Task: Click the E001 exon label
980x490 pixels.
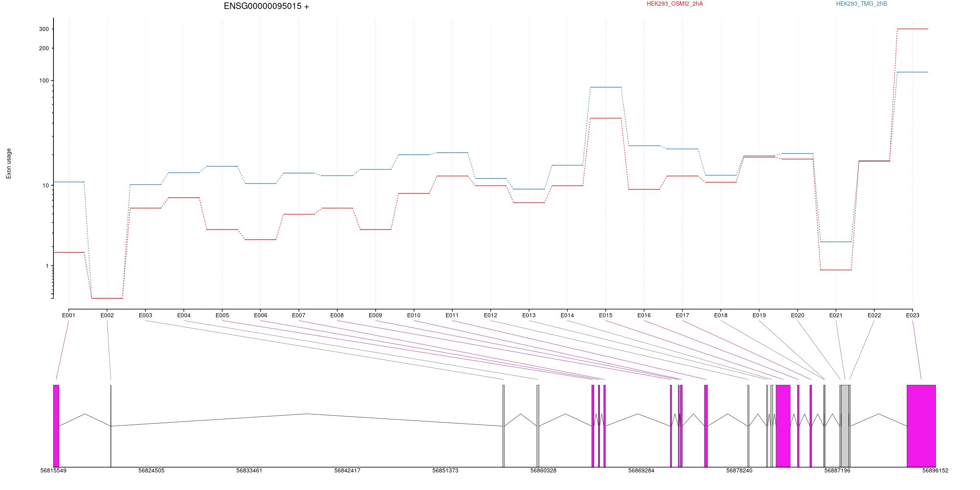Action: click(x=69, y=315)
